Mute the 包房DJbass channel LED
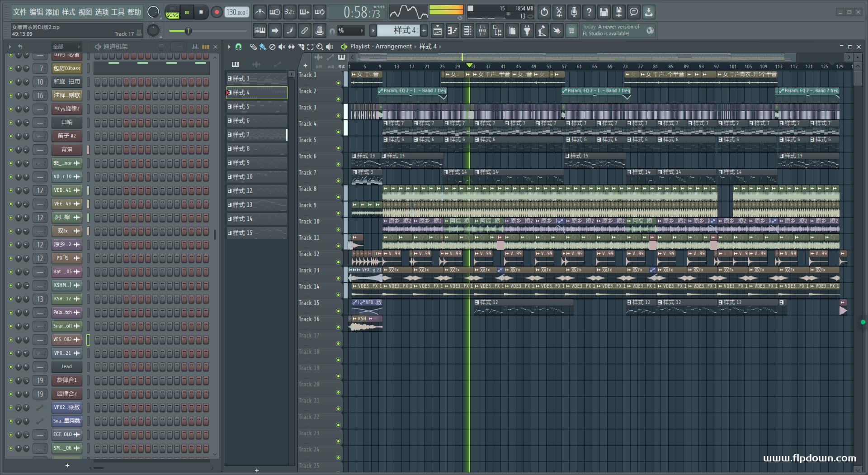 tap(11, 68)
